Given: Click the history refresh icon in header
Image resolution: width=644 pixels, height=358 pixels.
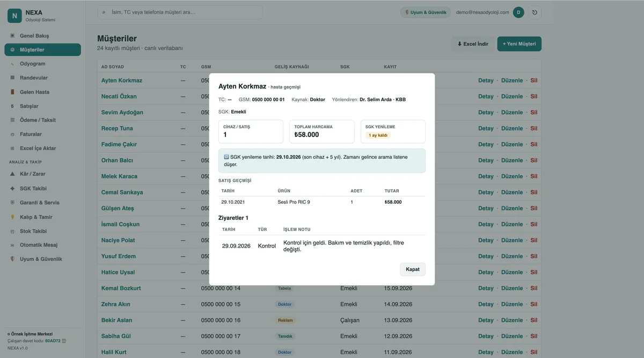Looking at the screenshot, I should 535,12.
